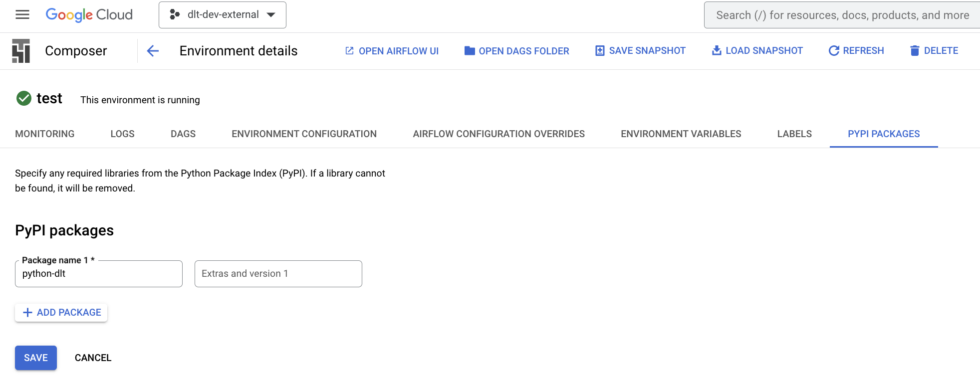Screen dimensions: 980x386
Task: Refresh the environment details
Action: 856,51
